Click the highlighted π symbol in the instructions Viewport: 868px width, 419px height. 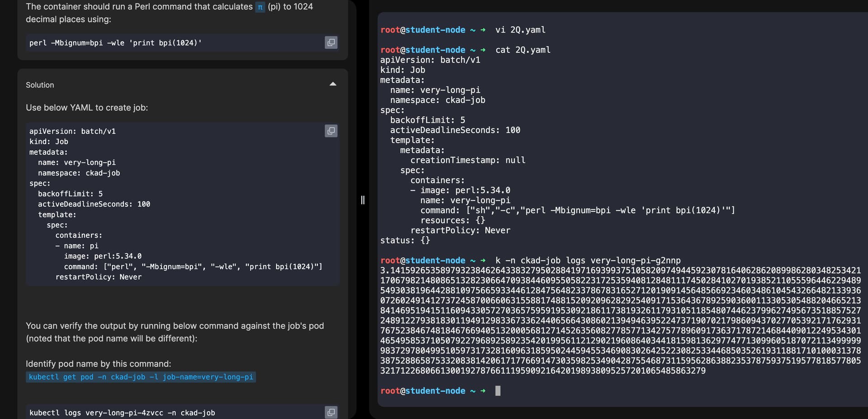coord(260,7)
